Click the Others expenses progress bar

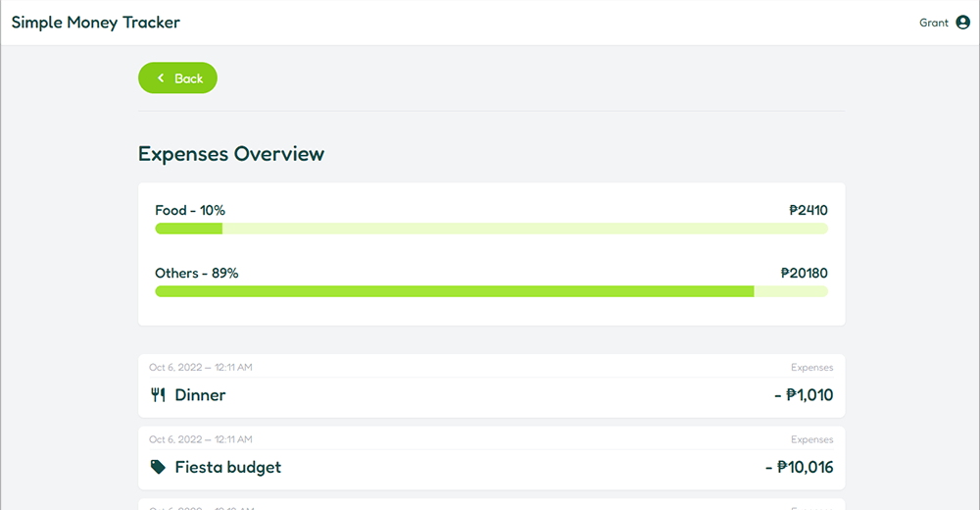pos(491,291)
